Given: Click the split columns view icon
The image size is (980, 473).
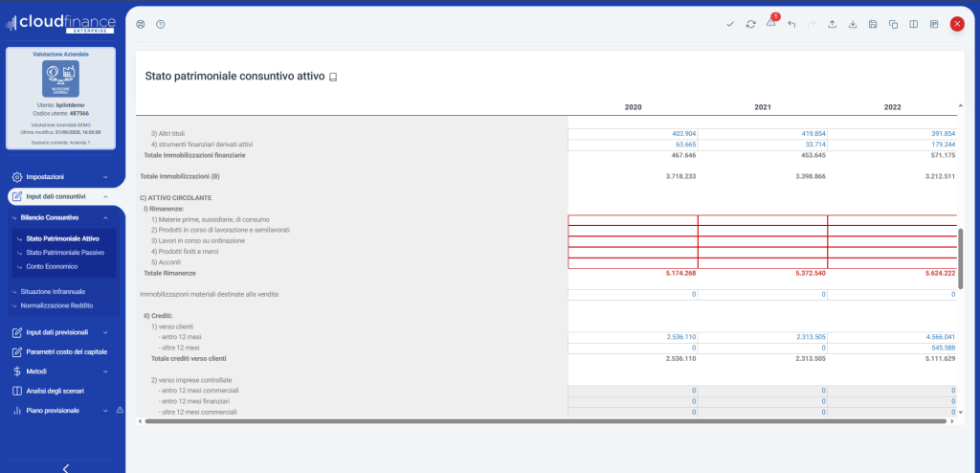Looking at the screenshot, I should pyautogui.click(x=914, y=24).
